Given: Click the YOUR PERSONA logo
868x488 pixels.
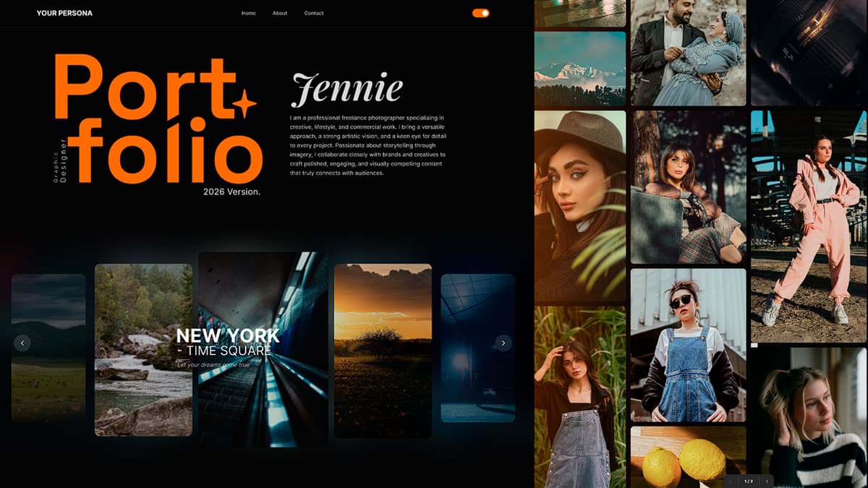Looking at the screenshot, I should (64, 12).
